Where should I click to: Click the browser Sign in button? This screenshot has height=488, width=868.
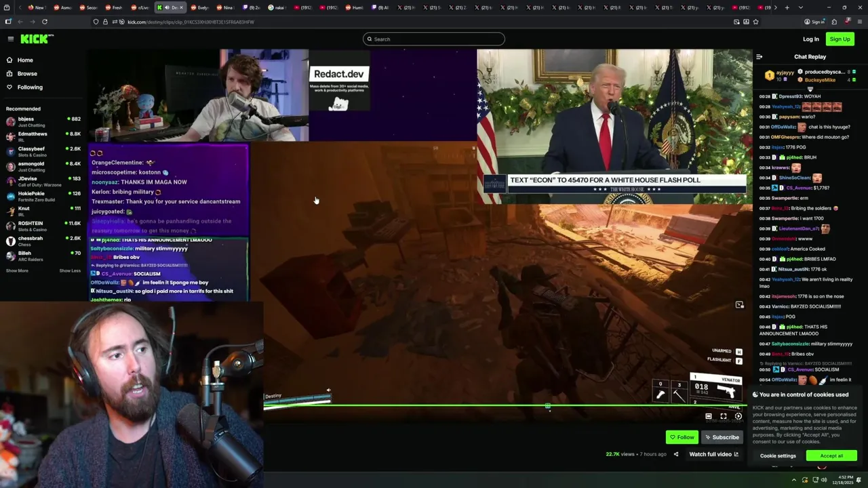pos(814,22)
